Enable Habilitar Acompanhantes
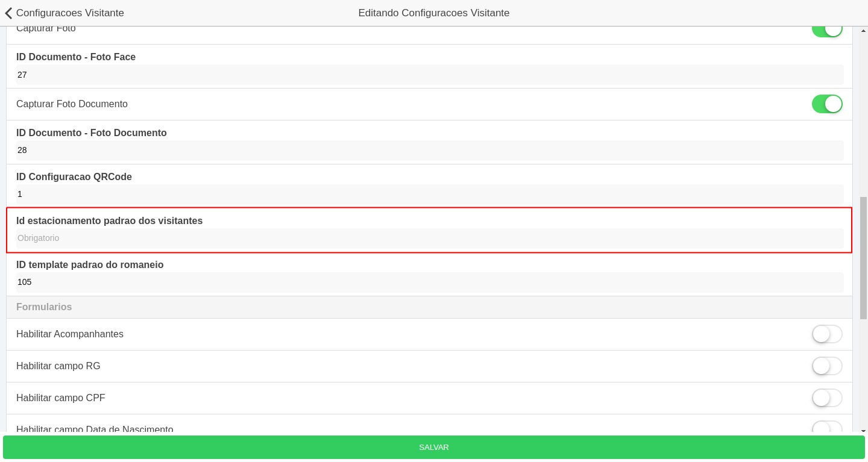Viewport: 868px width, 462px height. point(827,334)
